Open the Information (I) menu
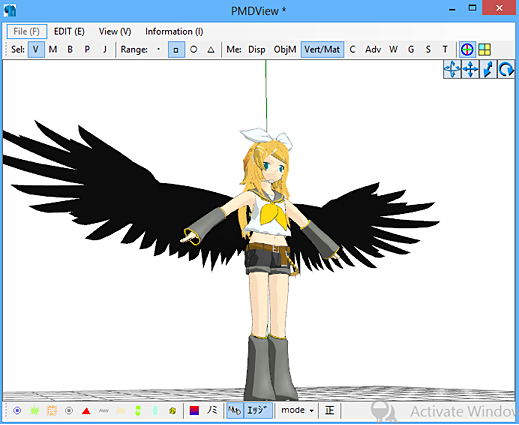Image resolution: width=519 pixels, height=425 pixels. click(174, 32)
